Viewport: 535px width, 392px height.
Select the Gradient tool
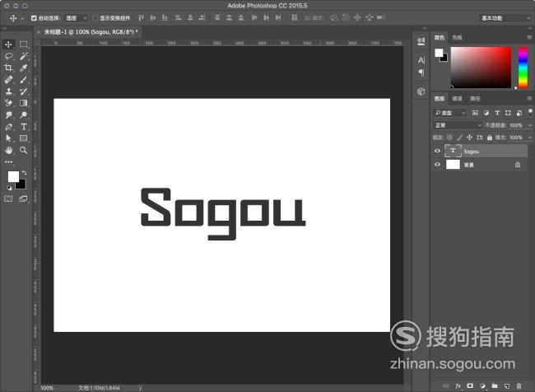pyautogui.click(x=24, y=103)
